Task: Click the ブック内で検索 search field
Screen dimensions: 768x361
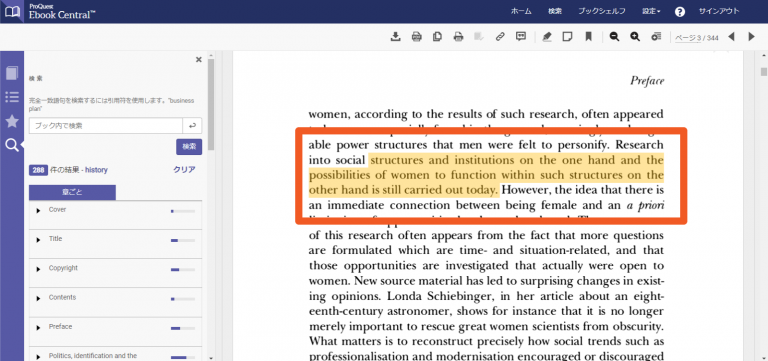Action: pos(106,126)
